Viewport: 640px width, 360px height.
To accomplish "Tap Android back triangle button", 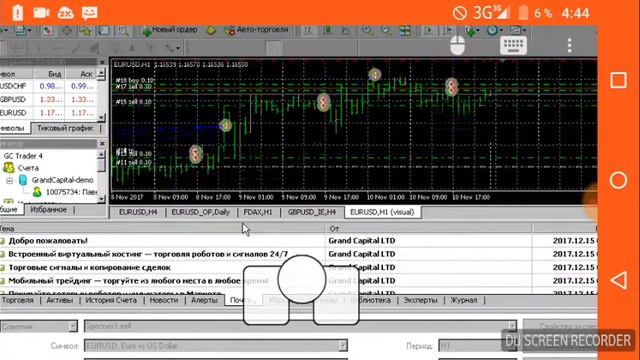I will pyautogui.click(x=618, y=280).
